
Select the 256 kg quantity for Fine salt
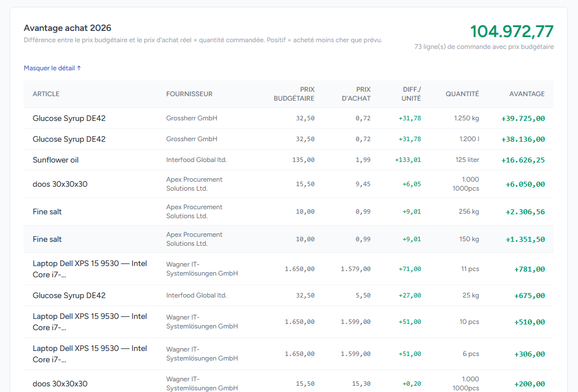pyautogui.click(x=469, y=211)
